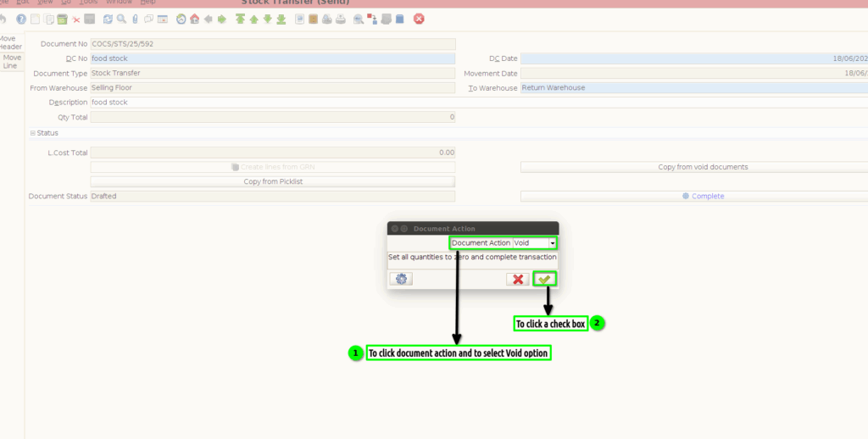Click the Document Type field
Image resolution: width=868 pixels, height=439 pixels.
[273, 74]
